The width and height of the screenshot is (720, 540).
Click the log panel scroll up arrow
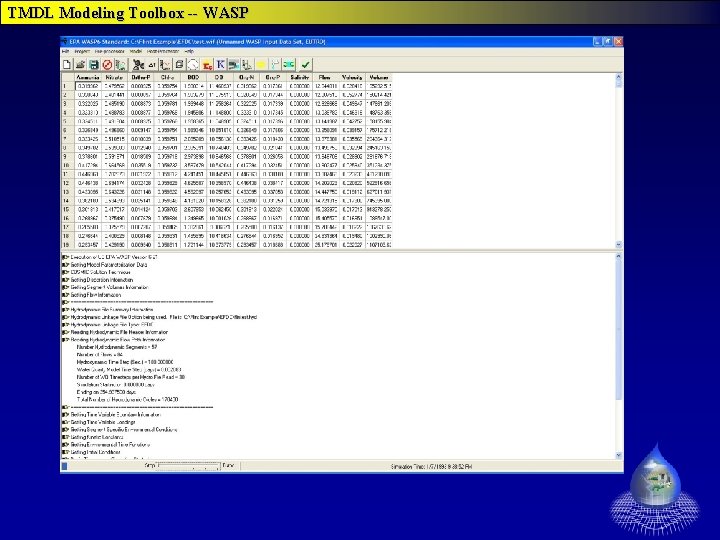point(619,256)
